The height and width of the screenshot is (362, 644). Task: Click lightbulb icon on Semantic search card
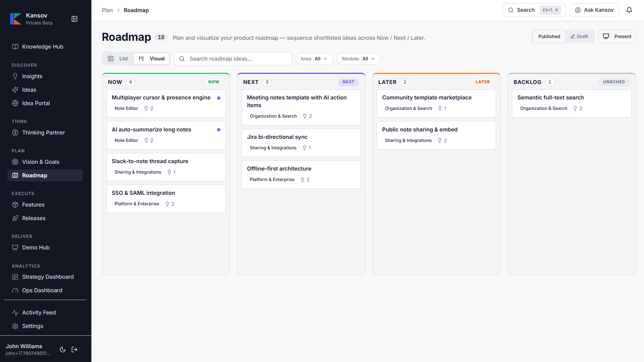pos(575,108)
